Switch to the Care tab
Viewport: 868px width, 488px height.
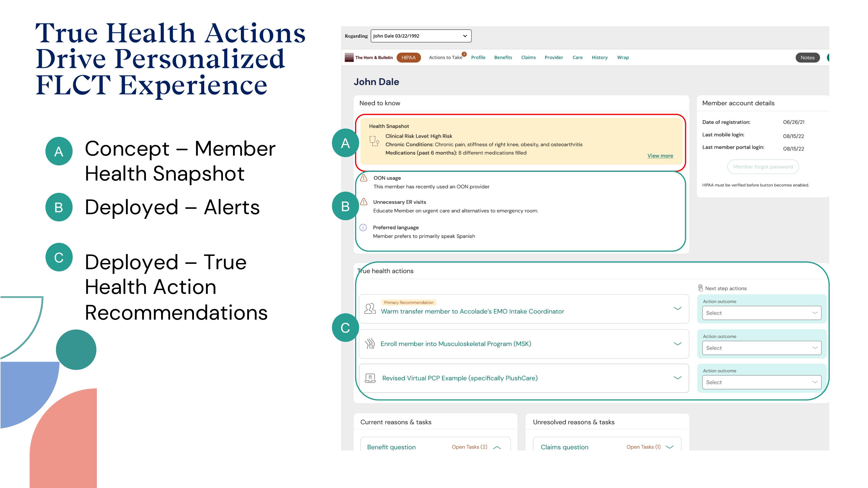(x=576, y=57)
